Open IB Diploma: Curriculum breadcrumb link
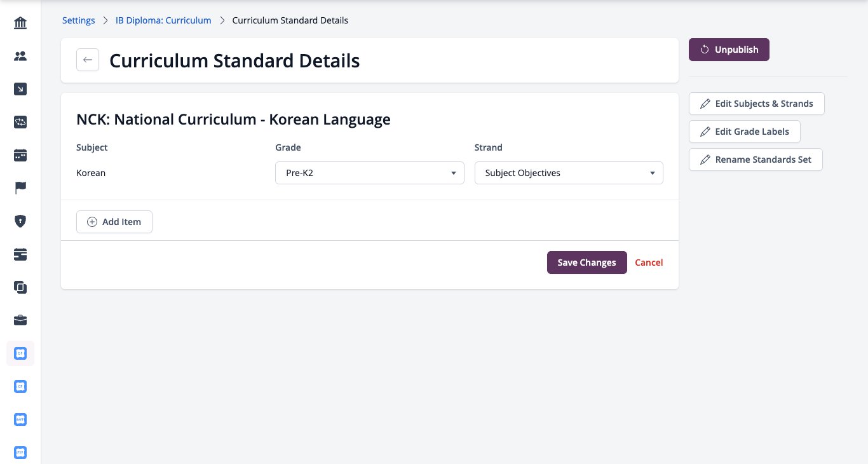This screenshot has height=464, width=868. point(163,20)
